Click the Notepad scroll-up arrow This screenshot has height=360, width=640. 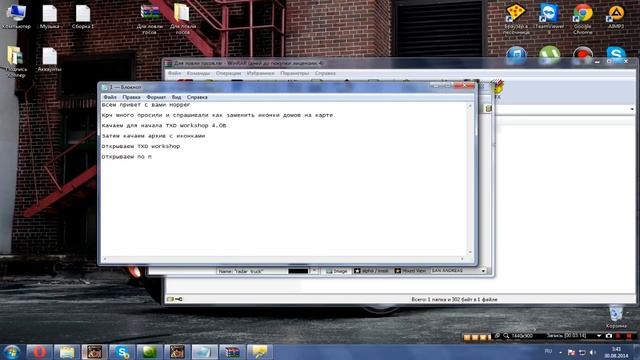(470, 106)
